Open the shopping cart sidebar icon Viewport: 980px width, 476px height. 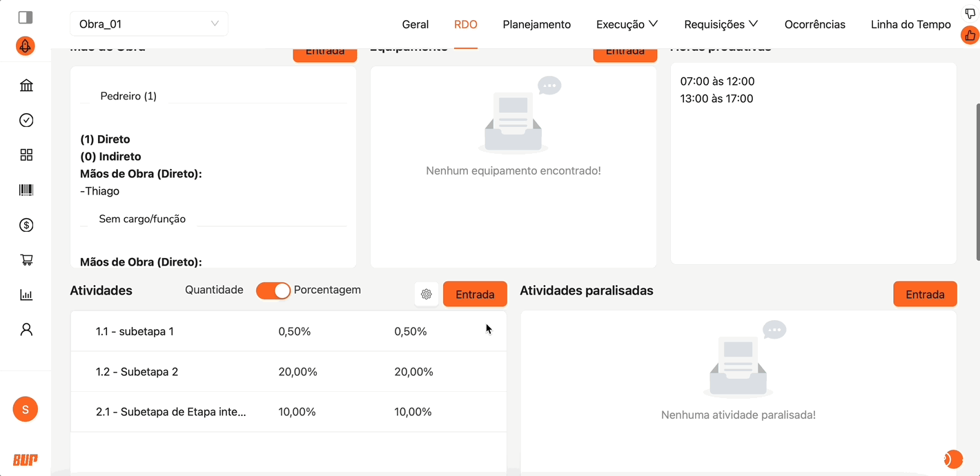click(26, 260)
